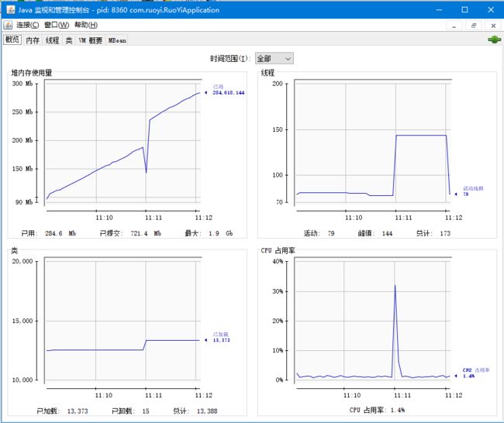Open the 连接(C) menu
Screen dimensions: 504x423
click(28, 25)
